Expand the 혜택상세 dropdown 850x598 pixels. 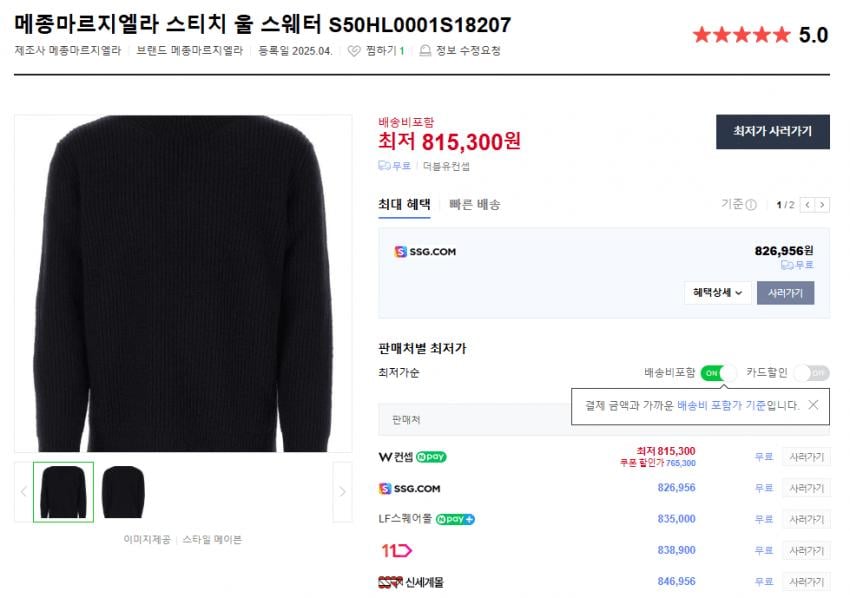tap(717, 293)
